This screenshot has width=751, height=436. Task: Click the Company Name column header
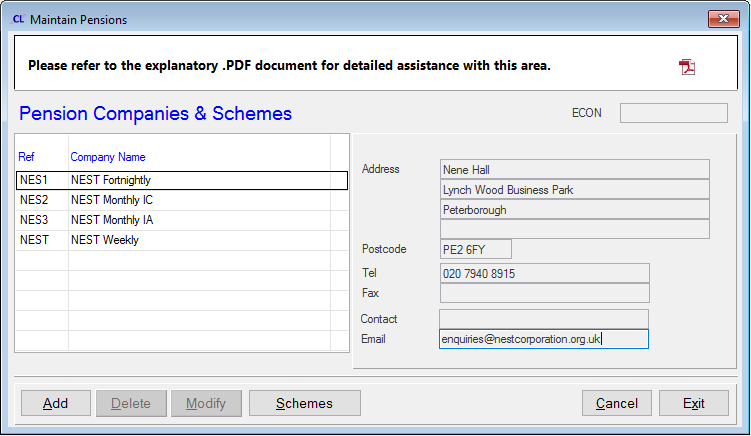pos(108,157)
